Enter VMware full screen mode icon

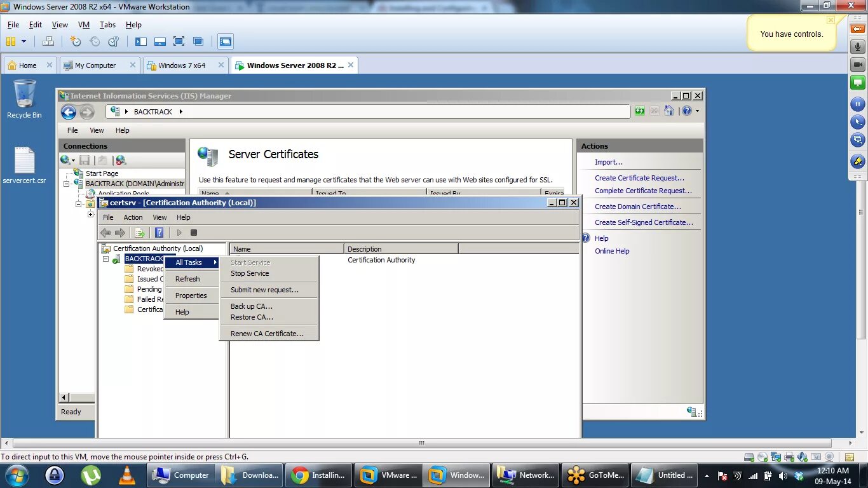tap(179, 41)
